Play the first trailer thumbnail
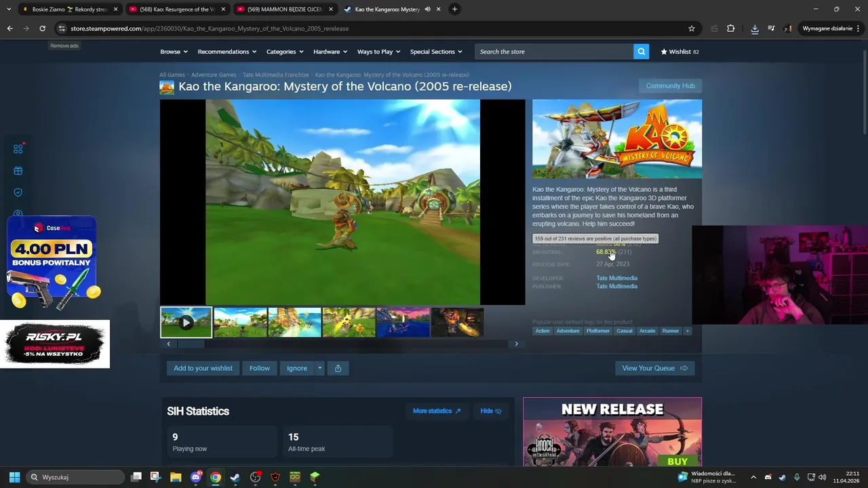The image size is (868, 488). tap(186, 323)
